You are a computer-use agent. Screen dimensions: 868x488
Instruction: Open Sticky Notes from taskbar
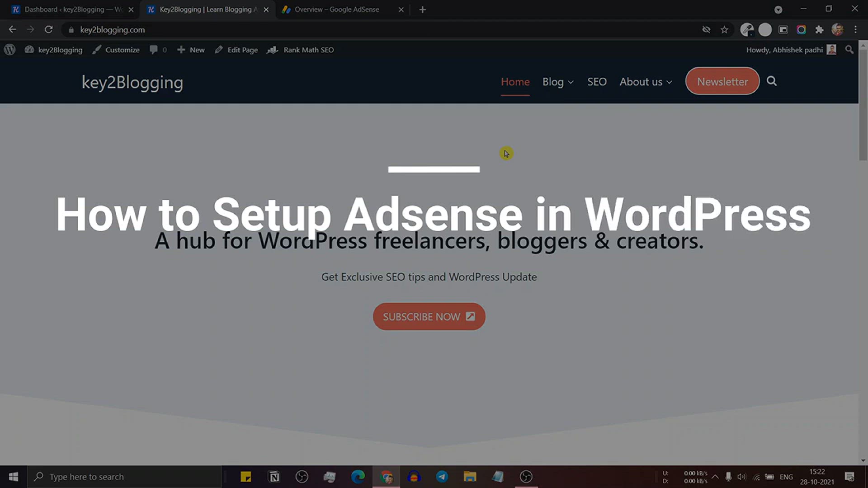point(245,477)
